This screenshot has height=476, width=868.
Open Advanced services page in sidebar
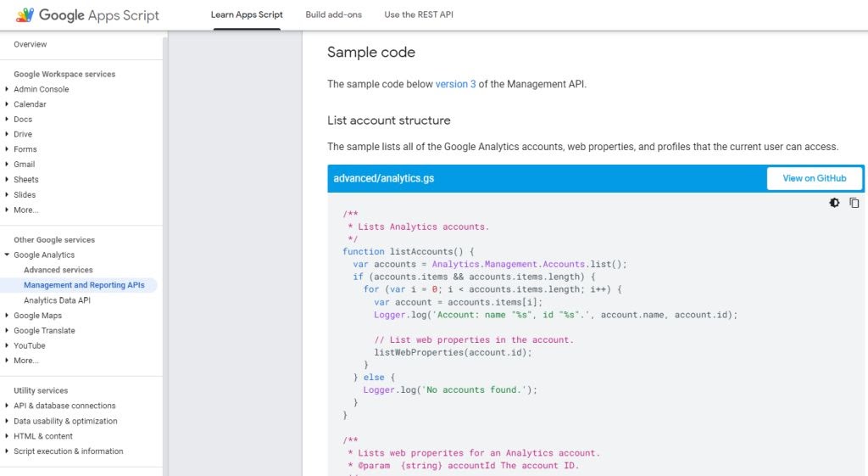click(x=58, y=270)
